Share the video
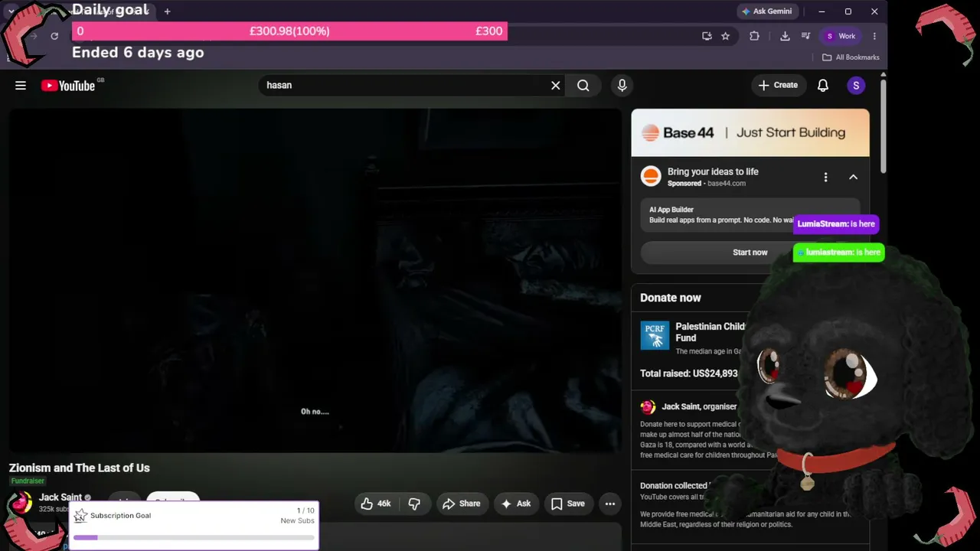 pyautogui.click(x=462, y=504)
